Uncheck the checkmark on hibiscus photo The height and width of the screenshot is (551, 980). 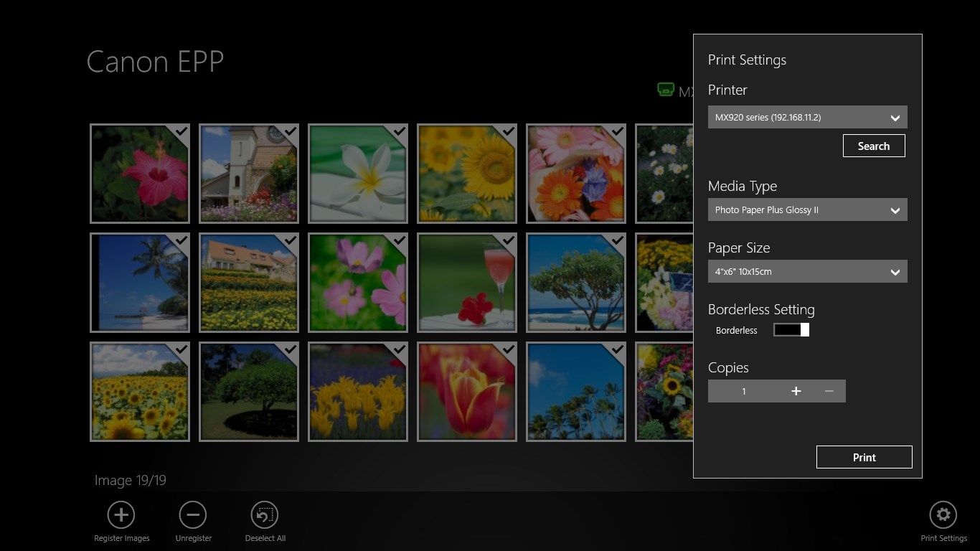pyautogui.click(x=182, y=131)
